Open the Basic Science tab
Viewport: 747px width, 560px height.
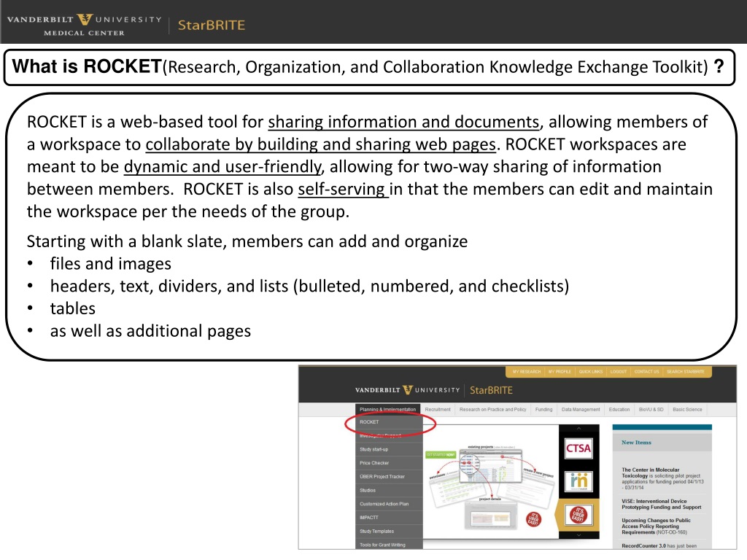(x=687, y=410)
